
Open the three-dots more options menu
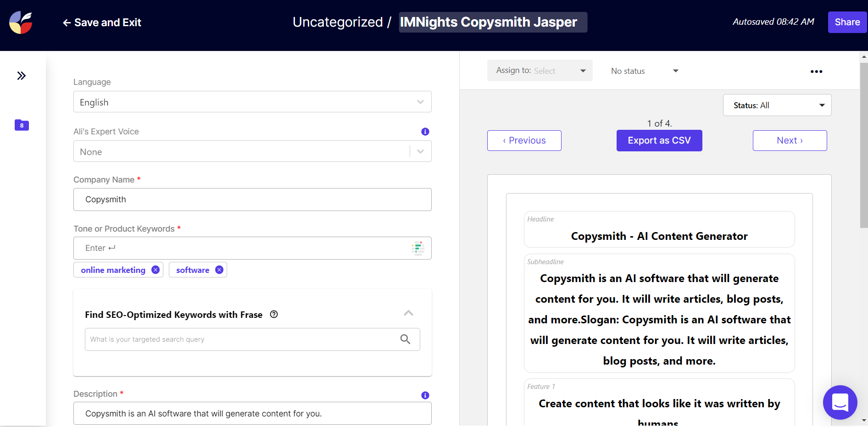pyautogui.click(x=816, y=72)
